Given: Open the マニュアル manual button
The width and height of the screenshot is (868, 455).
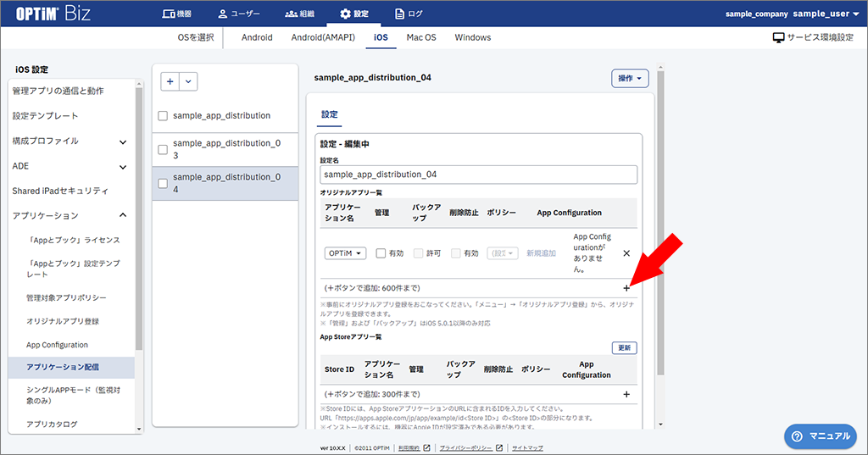Looking at the screenshot, I should point(821,436).
